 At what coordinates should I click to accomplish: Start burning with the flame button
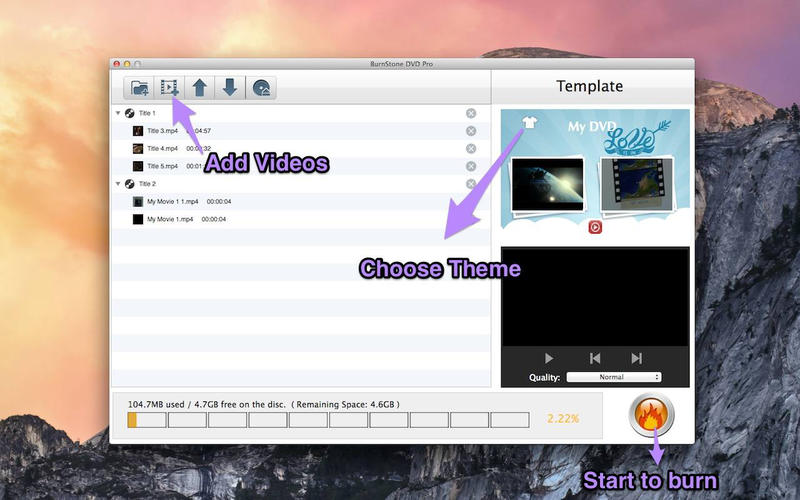(652, 414)
